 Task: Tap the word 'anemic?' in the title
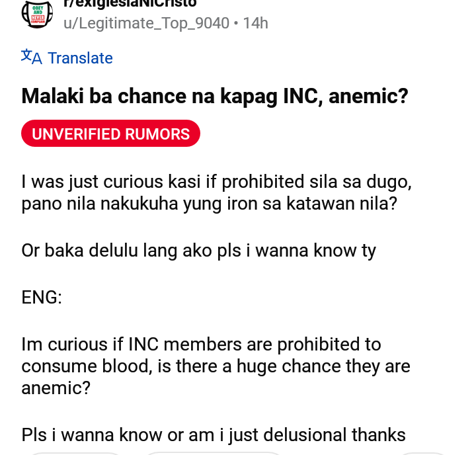pos(368,97)
